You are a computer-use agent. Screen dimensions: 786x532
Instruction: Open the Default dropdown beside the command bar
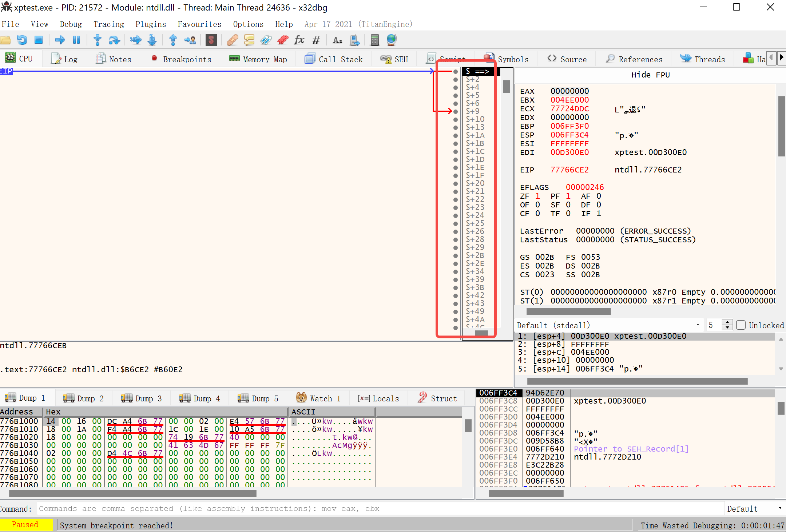point(779,508)
